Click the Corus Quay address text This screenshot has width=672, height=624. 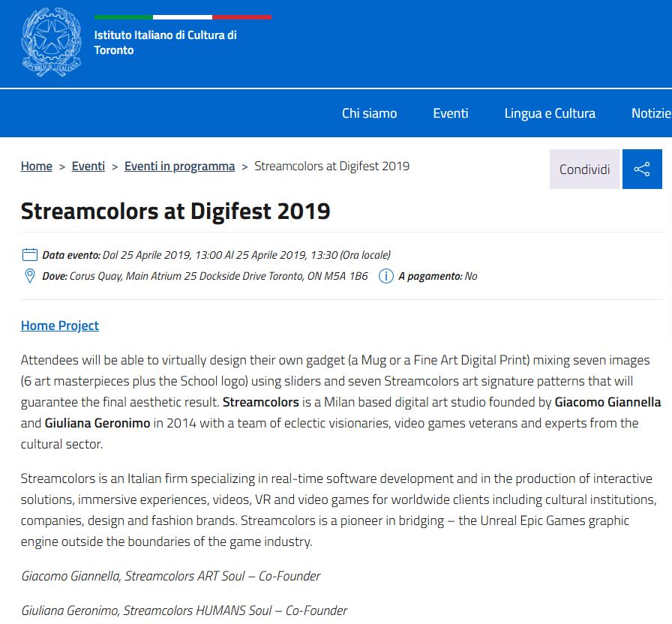coord(218,276)
